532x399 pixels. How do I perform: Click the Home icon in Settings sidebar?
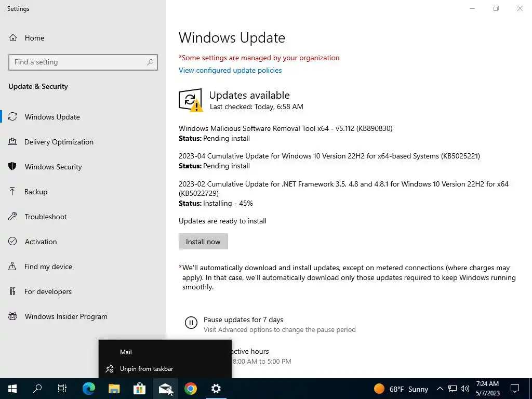click(13, 37)
